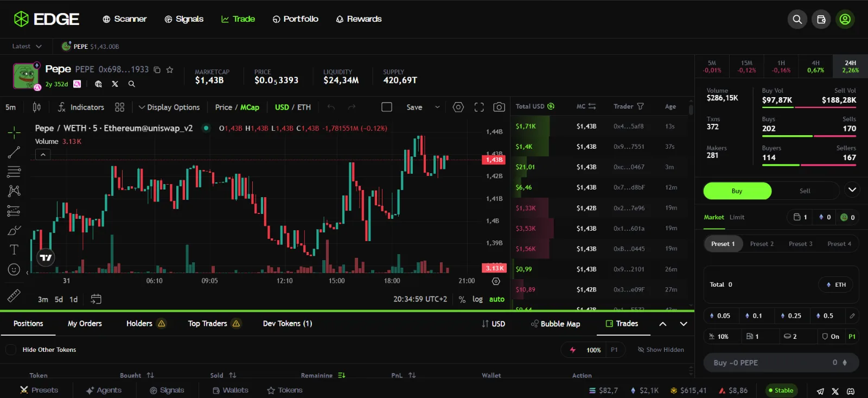Open chart settings hexagon icon
This screenshot has width=868, height=398.
[458, 108]
